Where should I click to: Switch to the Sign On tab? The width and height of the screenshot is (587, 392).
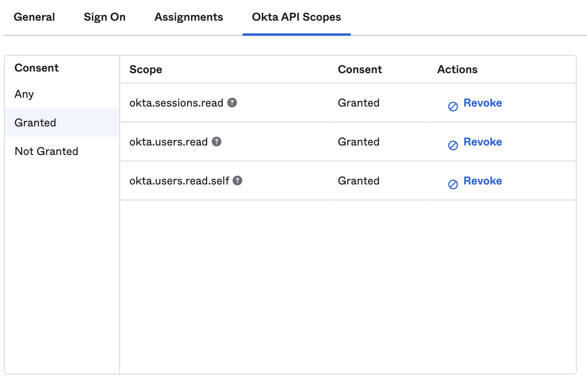105,17
